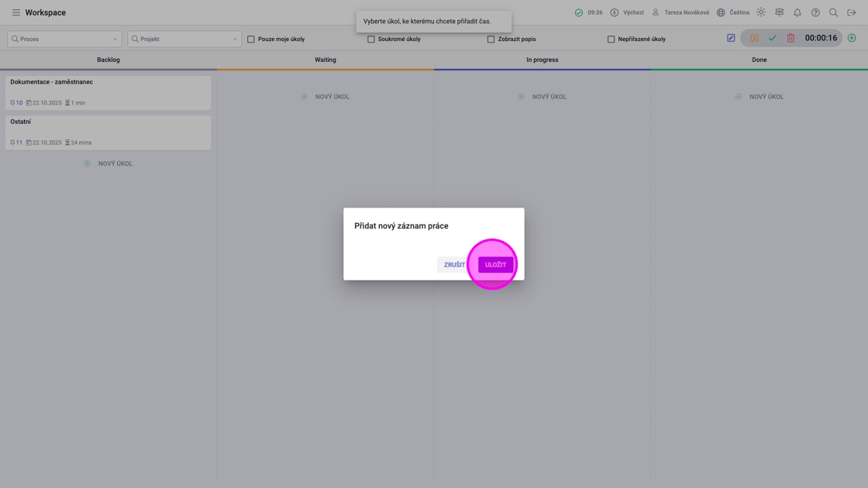Click the attendance time 09:26
The height and width of the screenshot is (488, 868).
point(595,12)
